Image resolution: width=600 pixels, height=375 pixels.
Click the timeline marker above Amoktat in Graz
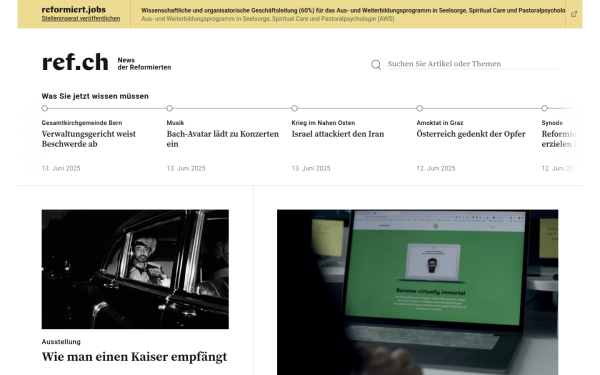(419, 108)
